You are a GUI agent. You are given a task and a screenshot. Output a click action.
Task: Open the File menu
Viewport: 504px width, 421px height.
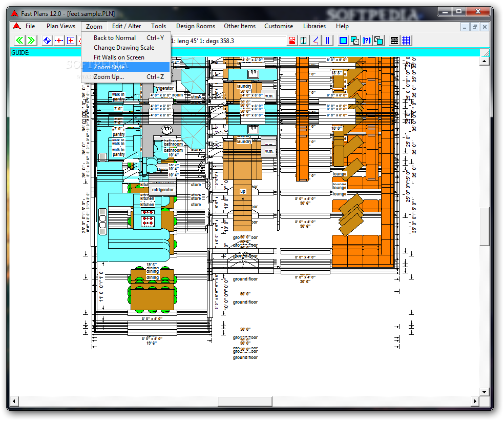point(30,26)
